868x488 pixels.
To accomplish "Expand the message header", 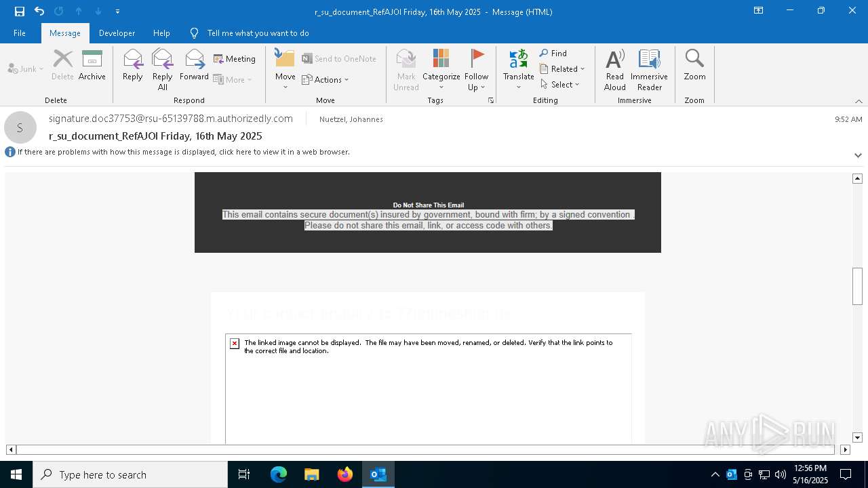I will tap(858, 155).
